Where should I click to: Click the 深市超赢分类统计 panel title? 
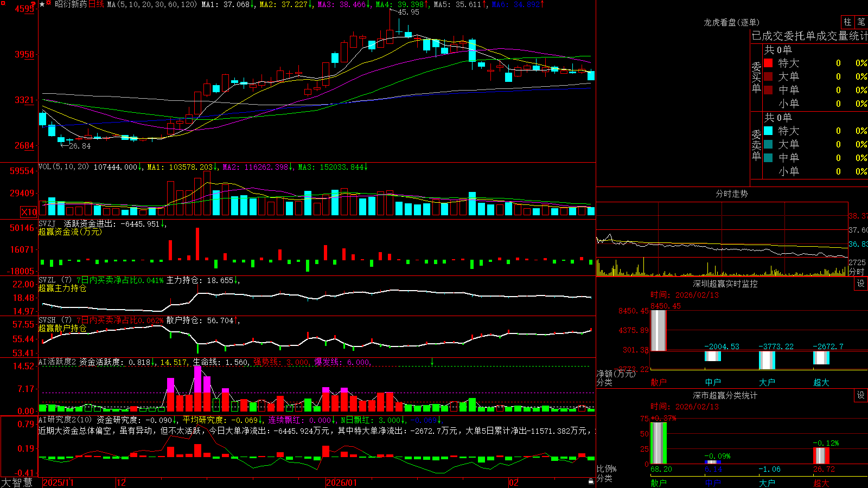tap(725, 395)
